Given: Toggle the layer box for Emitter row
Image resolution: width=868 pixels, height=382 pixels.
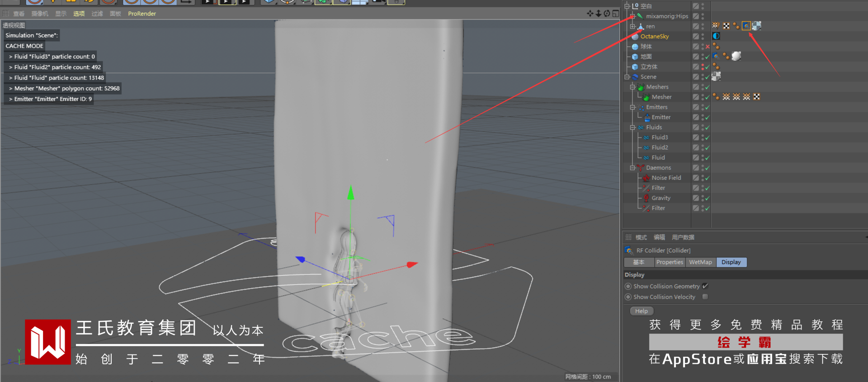Looking at the screenshot, I should (696, 117).
